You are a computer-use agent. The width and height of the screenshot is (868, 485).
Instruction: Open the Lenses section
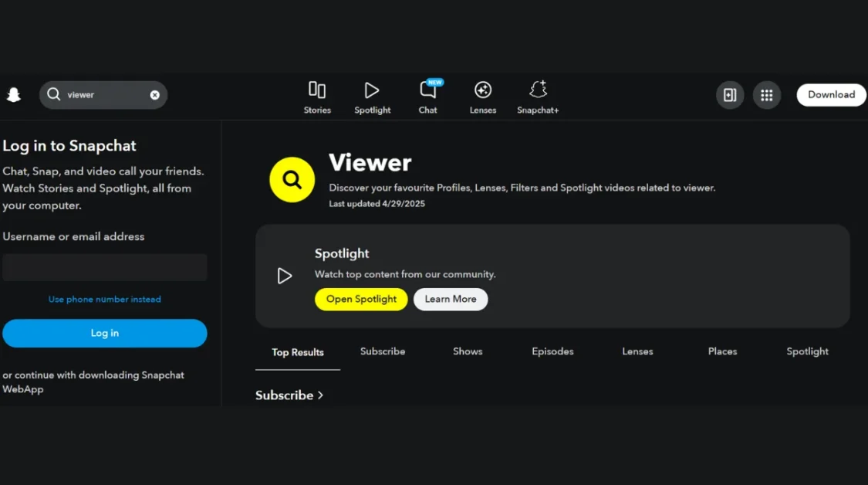[483, 97]
